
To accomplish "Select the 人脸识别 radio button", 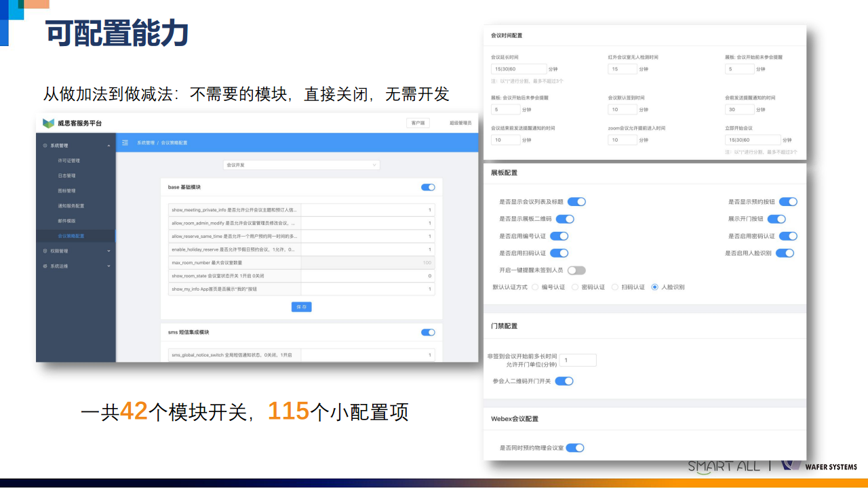I will pyautogui.click(x=654, y=287).
